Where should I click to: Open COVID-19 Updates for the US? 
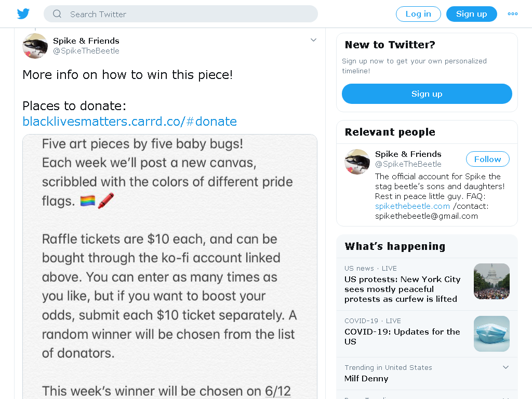pos(402,337)
